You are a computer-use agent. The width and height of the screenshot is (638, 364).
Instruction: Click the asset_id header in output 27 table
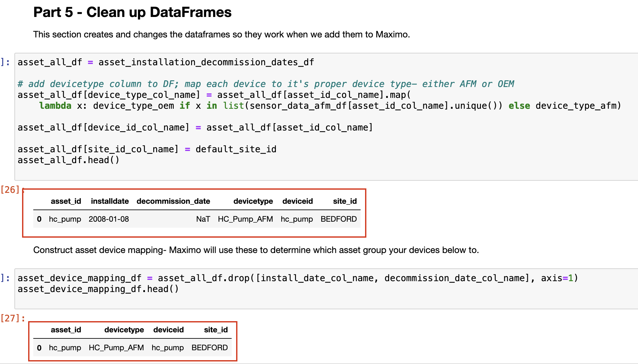point(66,330)
